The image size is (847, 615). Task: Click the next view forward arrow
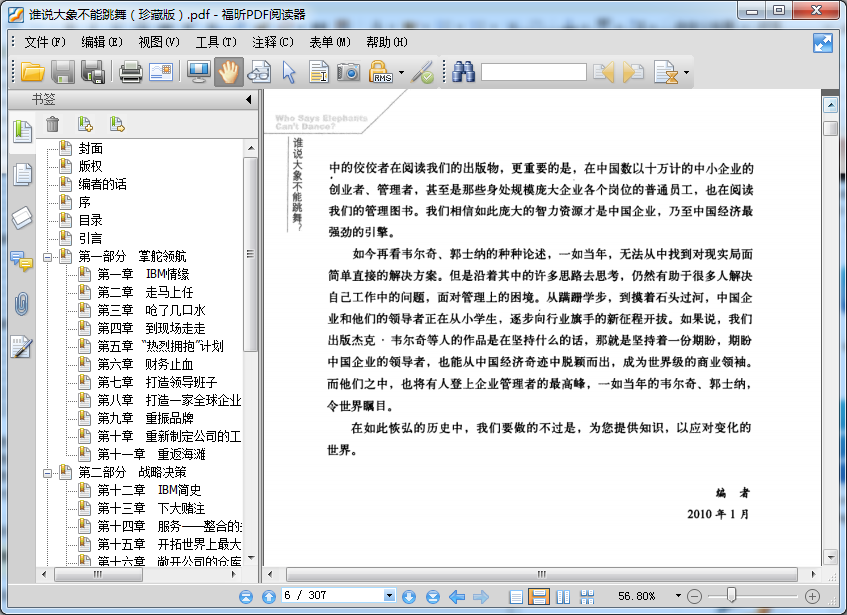point(480,597)
